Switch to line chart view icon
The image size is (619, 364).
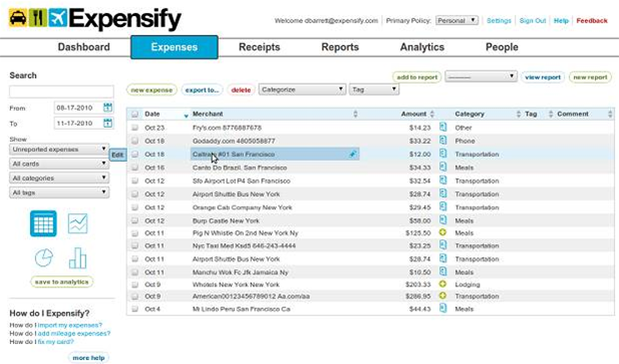tap(78, 223)
